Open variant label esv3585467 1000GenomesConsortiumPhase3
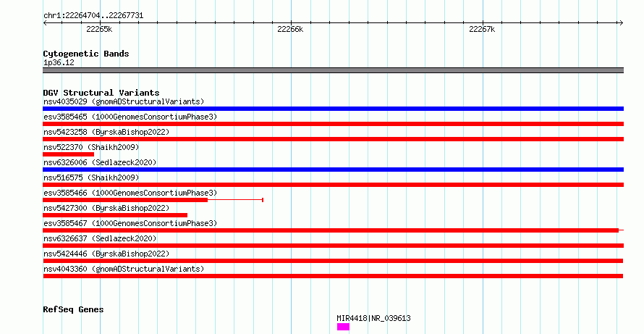644x334 pixels. click(x=130, y=223)
